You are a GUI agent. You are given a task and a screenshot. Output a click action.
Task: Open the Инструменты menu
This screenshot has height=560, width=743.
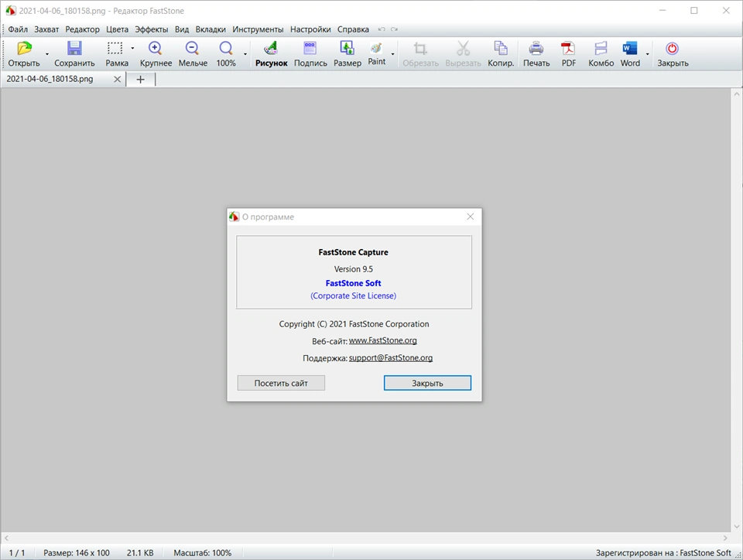[x=258, y=29]
